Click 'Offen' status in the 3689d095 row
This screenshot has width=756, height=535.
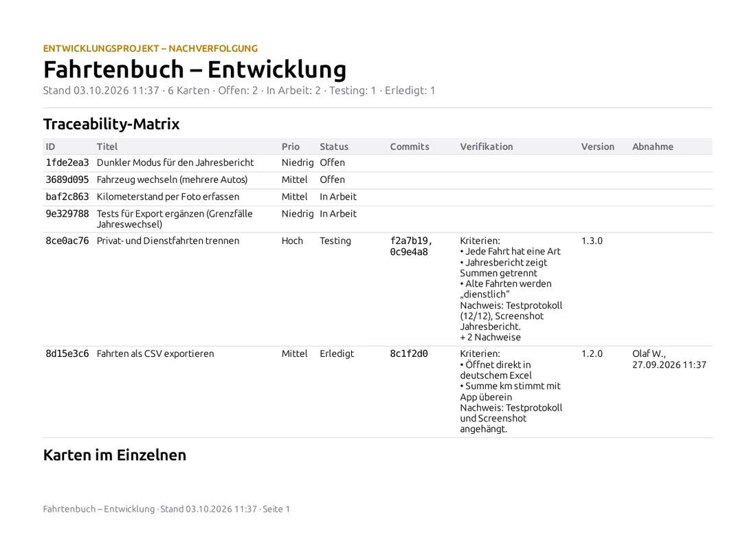tap(332, 179)
